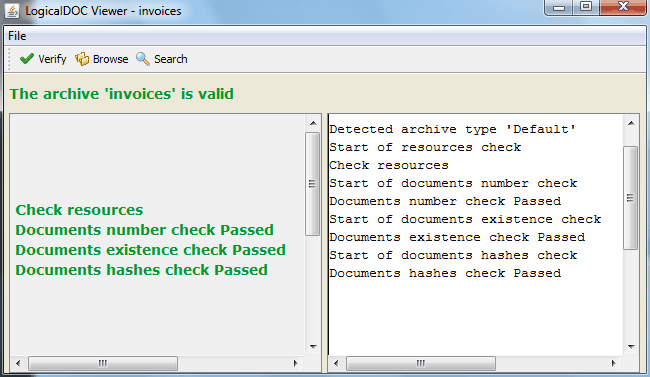Screen dimensions: 650x377
Task: Click green 'Documents existence check Passed' line
Action: pos(150,250)
